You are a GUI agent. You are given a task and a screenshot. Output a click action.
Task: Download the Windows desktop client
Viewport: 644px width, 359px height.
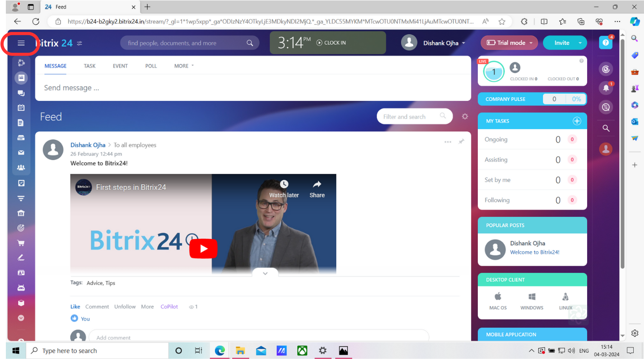click(x=532, y=300)
